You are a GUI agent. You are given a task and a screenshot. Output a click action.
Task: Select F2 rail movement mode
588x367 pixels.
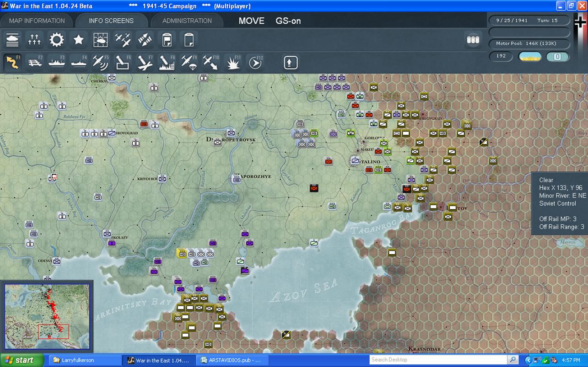35,62
